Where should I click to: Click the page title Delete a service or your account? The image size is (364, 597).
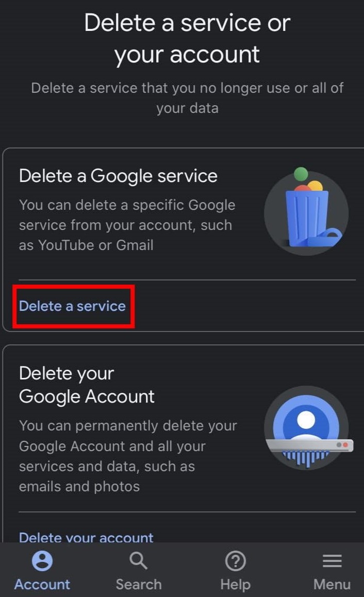[187, 39]
